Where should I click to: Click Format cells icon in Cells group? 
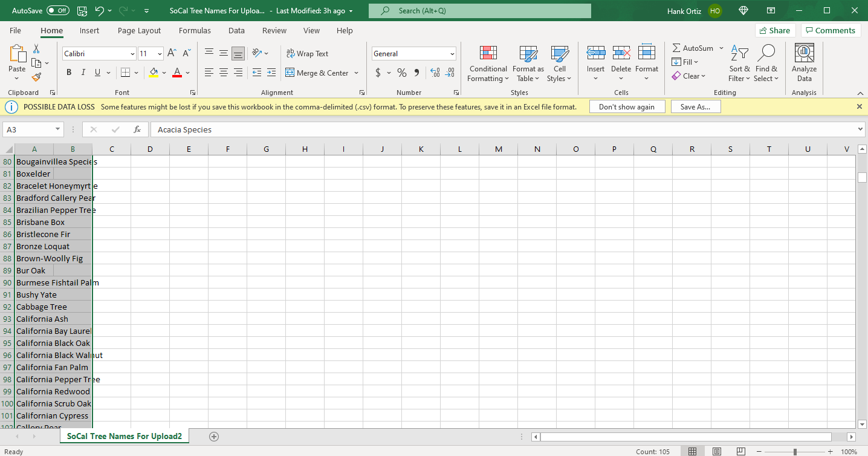647,53
